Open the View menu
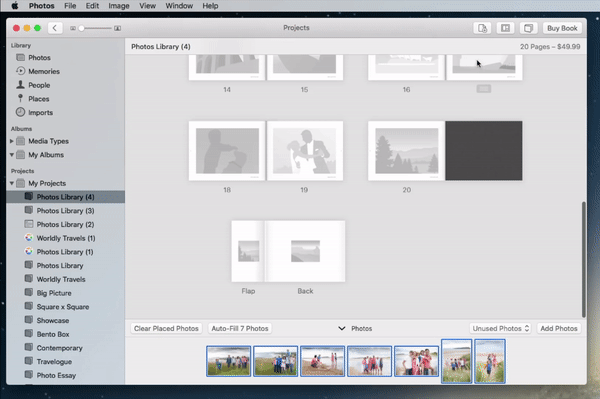Viewport: 600px width, 399px height. [x=147, y=6]
